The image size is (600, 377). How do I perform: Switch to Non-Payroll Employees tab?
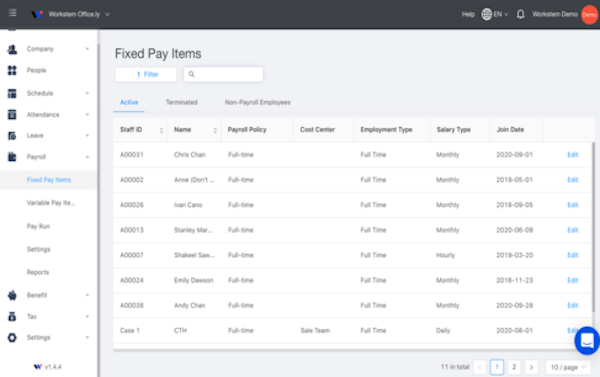(258, 102)
